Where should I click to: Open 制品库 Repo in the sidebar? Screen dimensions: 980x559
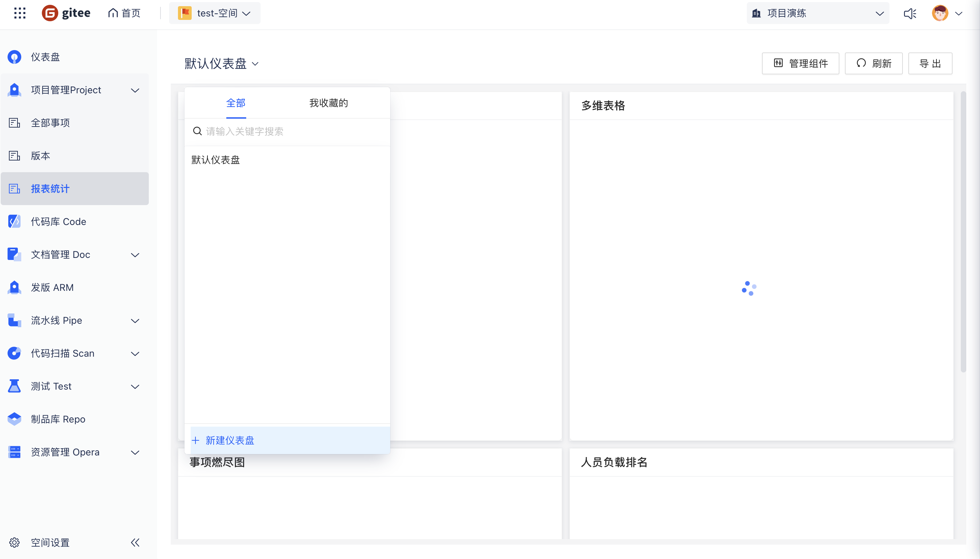click(x=75, y=419)
